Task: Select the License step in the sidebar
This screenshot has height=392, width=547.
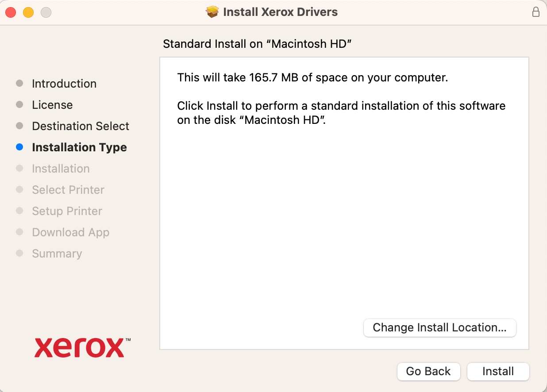Action: tap(52, 105)
